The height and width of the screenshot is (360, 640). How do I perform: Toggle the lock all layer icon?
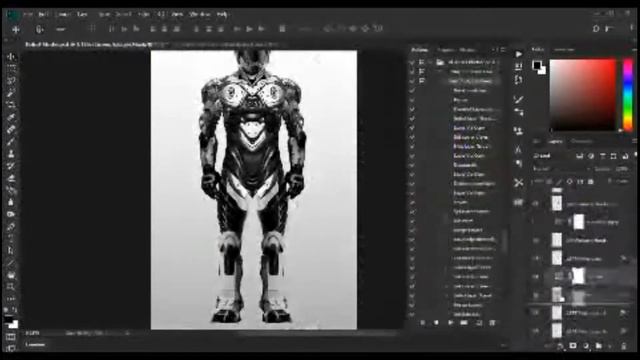coord(591,182)
